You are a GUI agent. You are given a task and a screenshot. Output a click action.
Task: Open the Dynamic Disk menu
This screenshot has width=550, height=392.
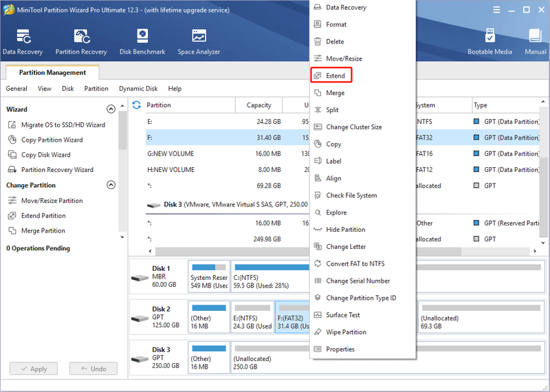point(138,89)
